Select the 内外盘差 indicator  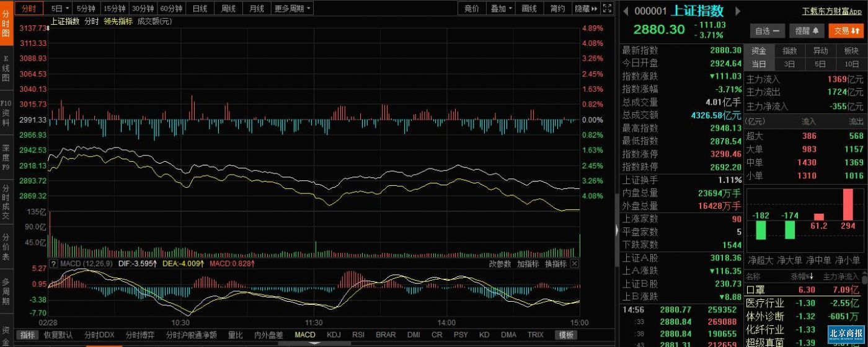[x=268, y=335]
